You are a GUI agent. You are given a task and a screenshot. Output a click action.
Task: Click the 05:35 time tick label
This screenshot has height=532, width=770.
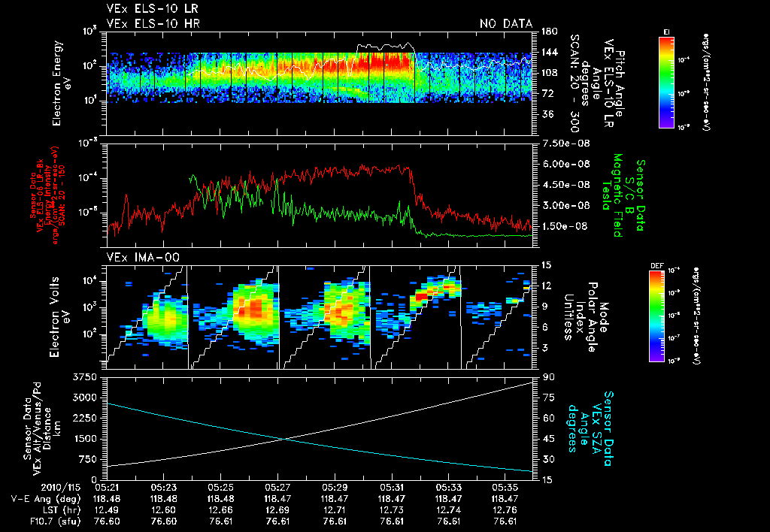click(x=506, y=488)
